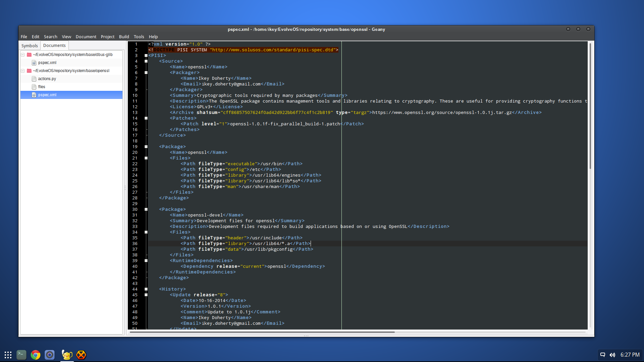Place cursor on 'GPLv3+' license text
644x362 pixels.
(205, 107)
